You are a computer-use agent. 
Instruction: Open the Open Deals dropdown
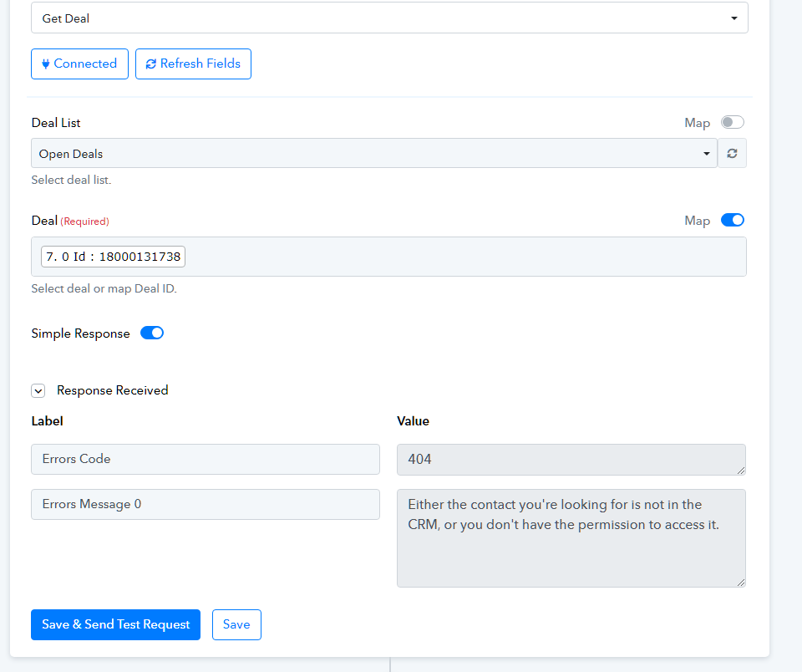tap(374, 153)
